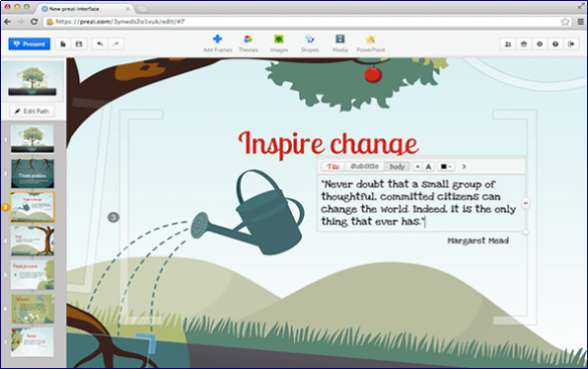This screenshot has width=588, height=369.
Task: Open the text color dropdown
Action: [x=445, y=167]
